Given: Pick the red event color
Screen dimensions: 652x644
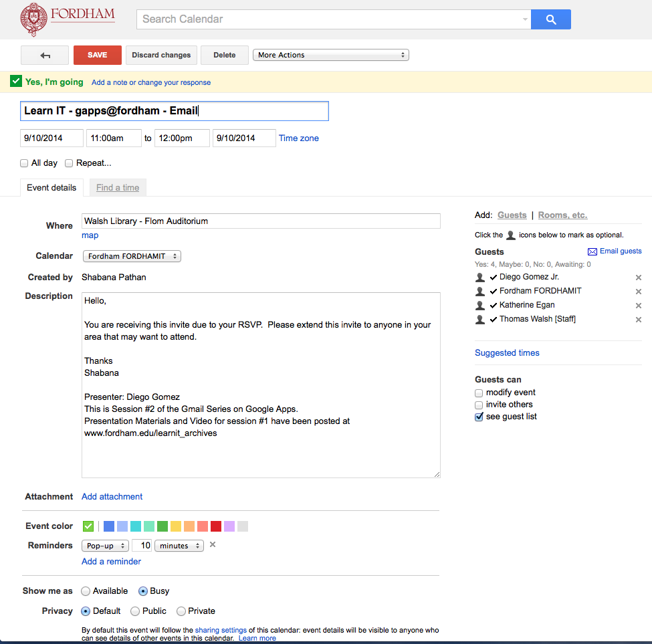Looking at the screenshot, I should (216, 526).
